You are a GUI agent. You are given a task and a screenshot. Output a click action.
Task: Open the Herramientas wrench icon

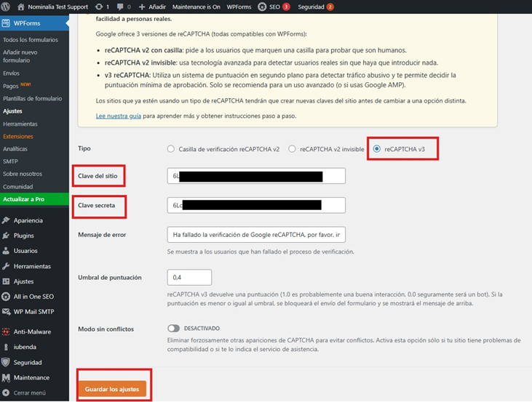pos(6,266)
